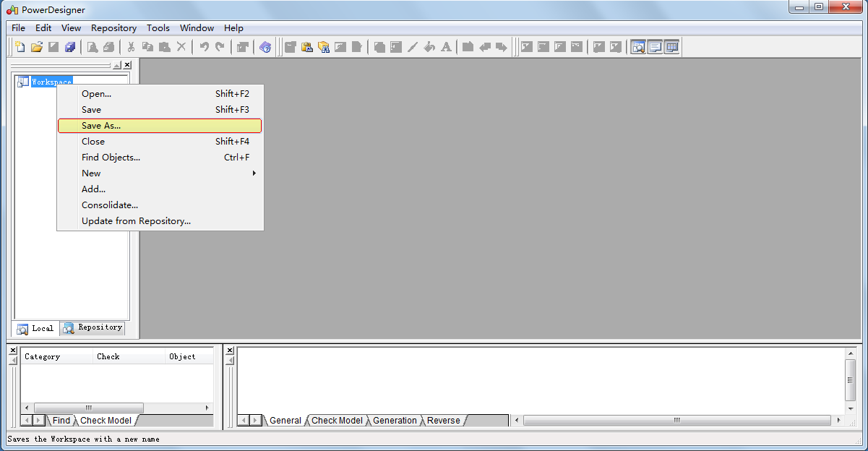Image resolution: width=868 pixels, height=451 pixels.
Task: Click the repository clipboard-style toolbar icon
Action: click(307, 47)
